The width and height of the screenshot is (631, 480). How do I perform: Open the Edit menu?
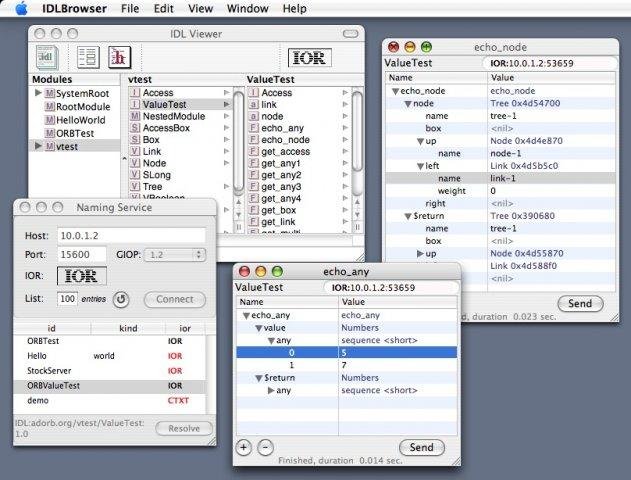[x=163, y=8]
